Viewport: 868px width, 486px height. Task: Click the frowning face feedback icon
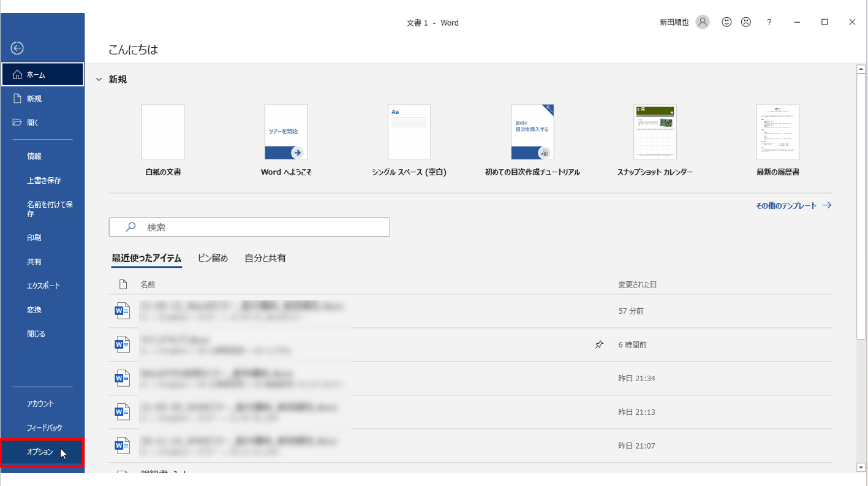pyautogui.click(x=745, y=22)
